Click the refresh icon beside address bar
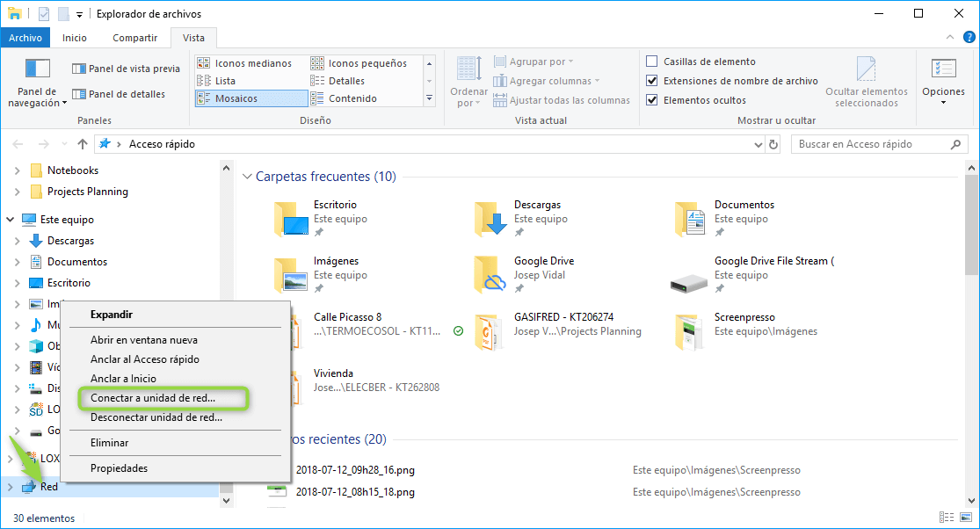Viewport: 980px width, 529px height. pos(773,144)
